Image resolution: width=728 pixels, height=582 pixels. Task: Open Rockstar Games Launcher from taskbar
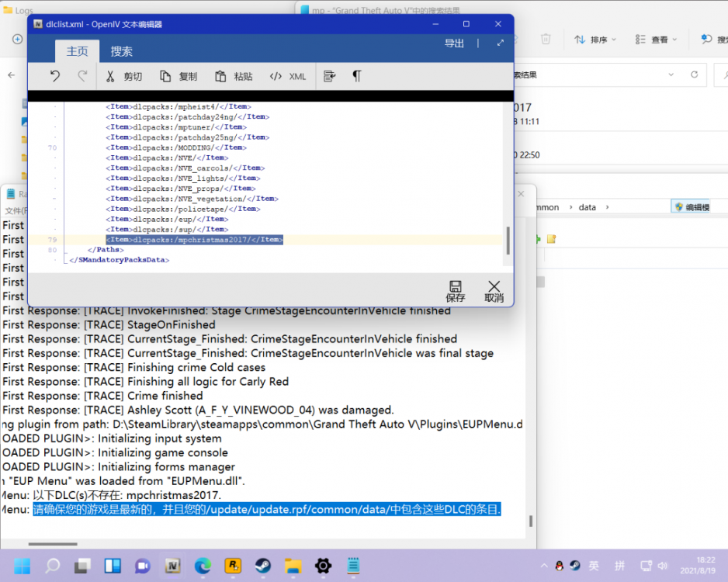tap(233, 566)
